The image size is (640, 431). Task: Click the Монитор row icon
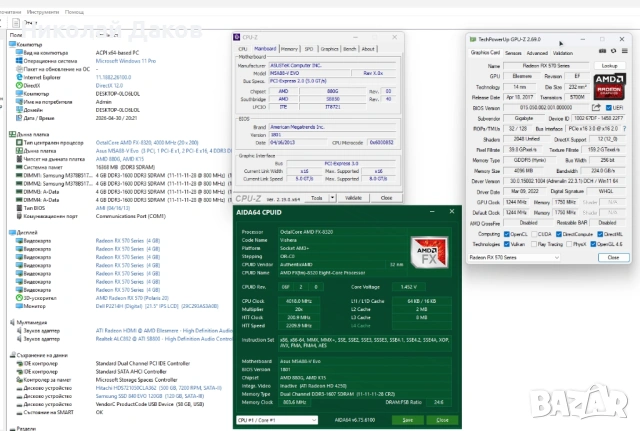tap(19, 306)
